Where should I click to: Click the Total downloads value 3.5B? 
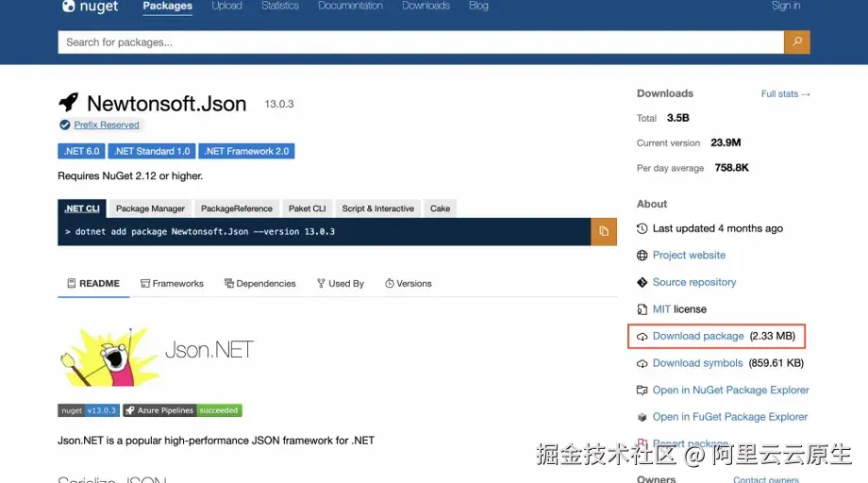click(x=678, y=118)
